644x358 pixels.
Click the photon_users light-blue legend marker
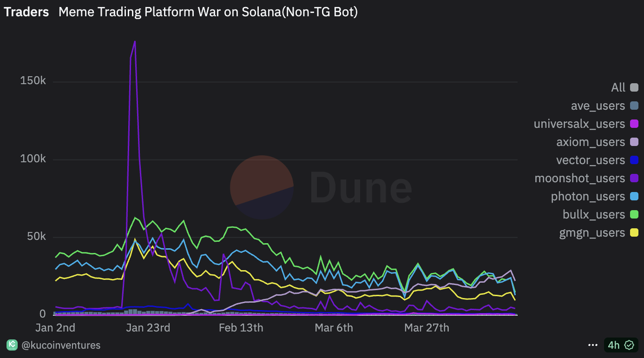(634, 196)
